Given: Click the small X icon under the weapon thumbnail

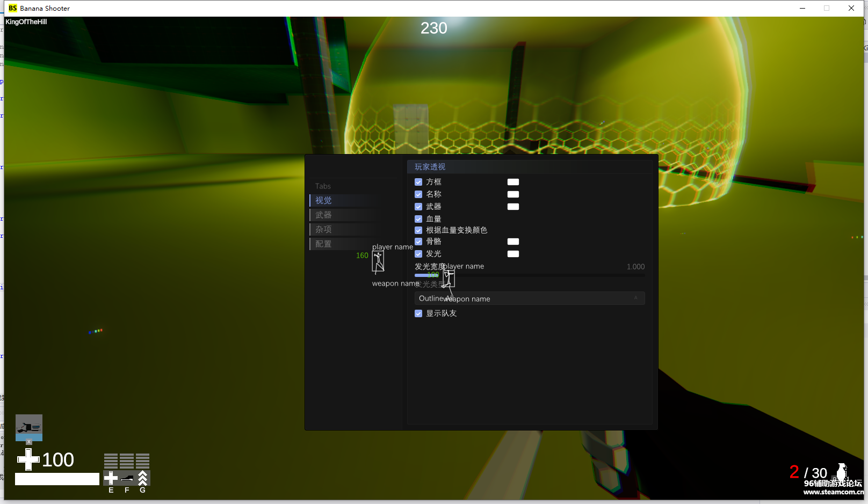Looking at the screenshot, I should click(29, 442).
